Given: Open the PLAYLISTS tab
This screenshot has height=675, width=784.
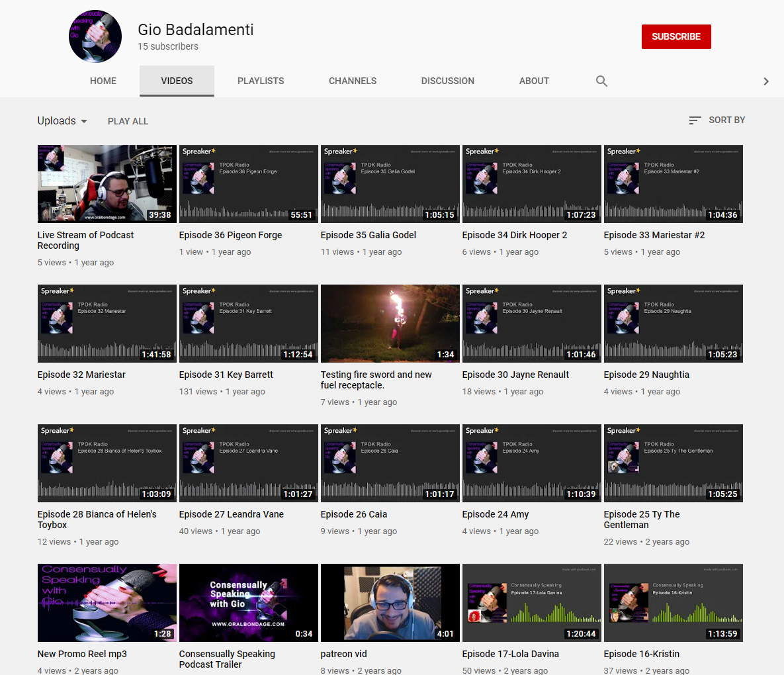Looking at the screenshot, I should [261, 81].
